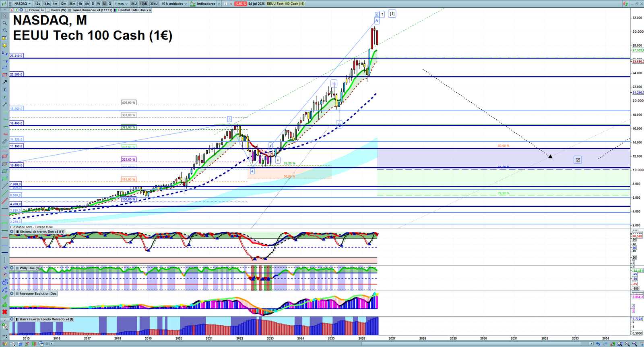
Task: Close the Barra Fuerza Fondo Mercado panel
Action: coord(12,319)
